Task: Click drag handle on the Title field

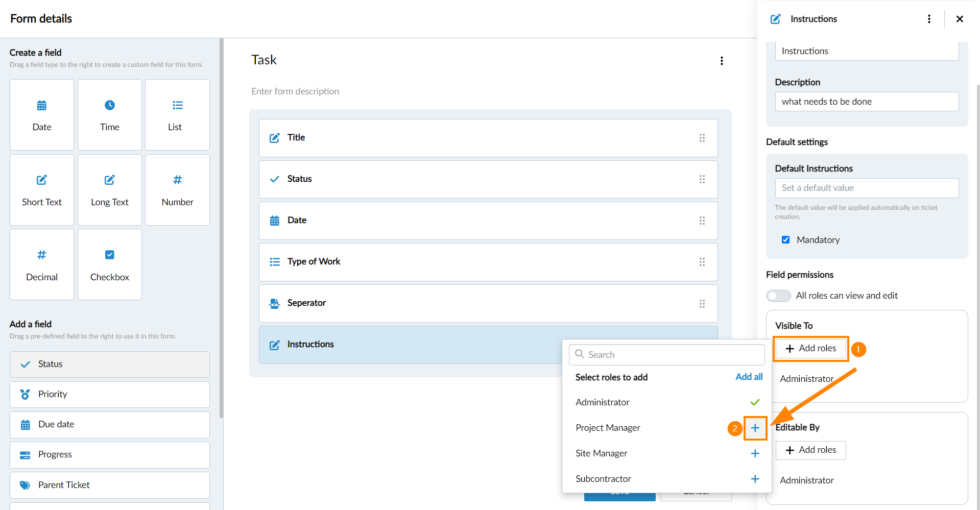Action: (x=702, y=138)
